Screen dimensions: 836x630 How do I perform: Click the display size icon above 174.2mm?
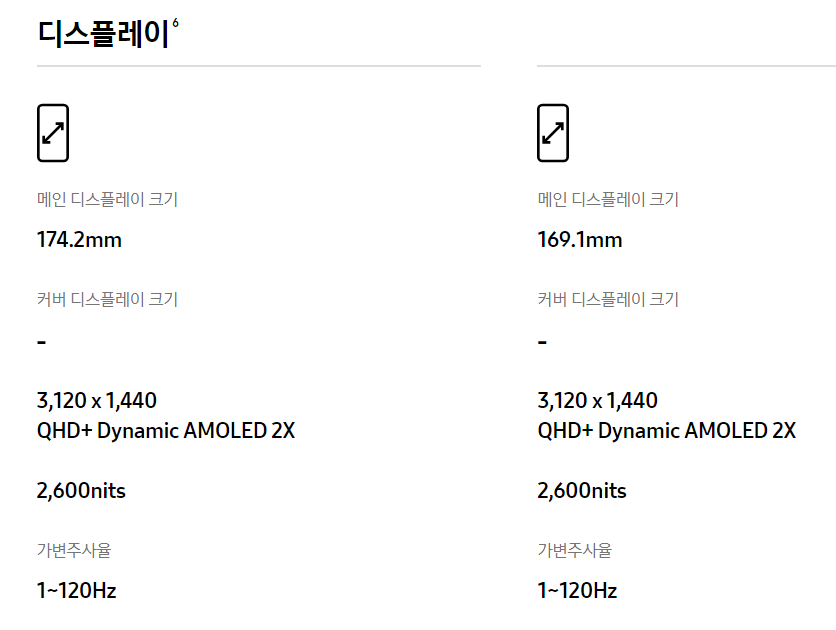(x=53, y=133)
